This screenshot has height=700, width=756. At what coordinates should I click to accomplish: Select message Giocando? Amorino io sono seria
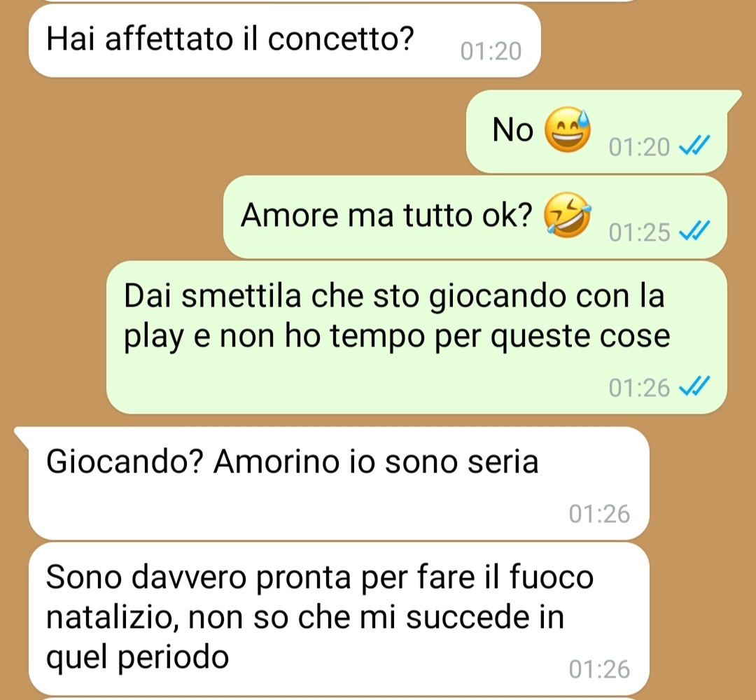click(339, 483)
